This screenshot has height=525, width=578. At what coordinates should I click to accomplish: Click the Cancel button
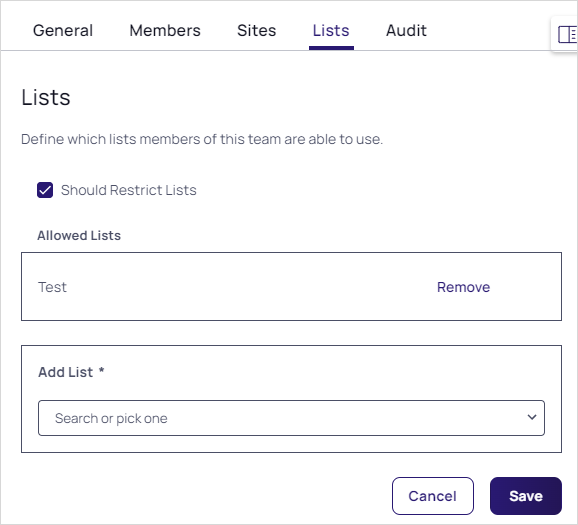[x=433, y=496]
